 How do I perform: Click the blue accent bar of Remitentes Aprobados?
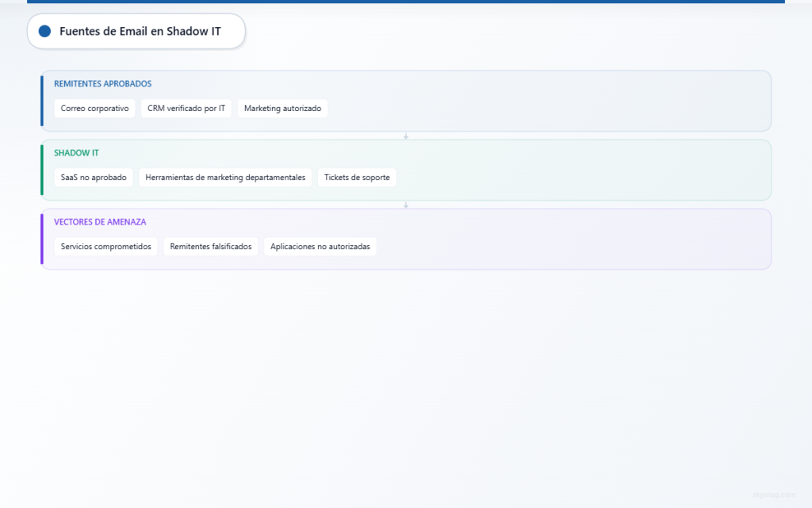42,101
